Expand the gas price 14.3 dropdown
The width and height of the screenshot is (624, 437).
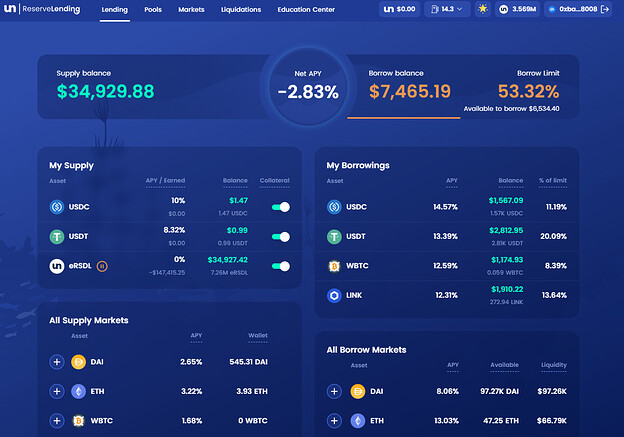[447, 9]
